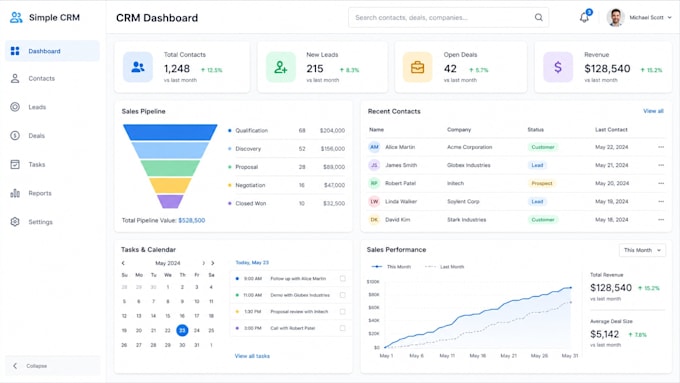Image resolution: width=680 pixels, height=383 pixels.
Task: Click the Last Contact column header
Action: tap(611, 130)
